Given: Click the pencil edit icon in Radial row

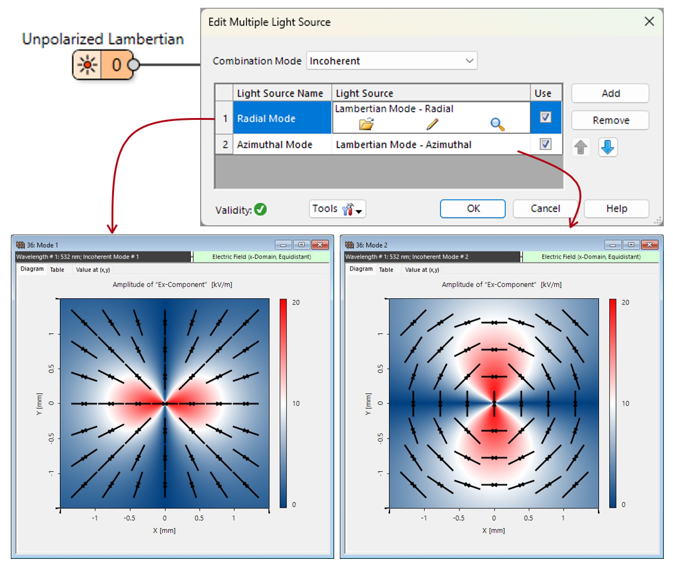Looking at the screenshot, I should (432, 125).
